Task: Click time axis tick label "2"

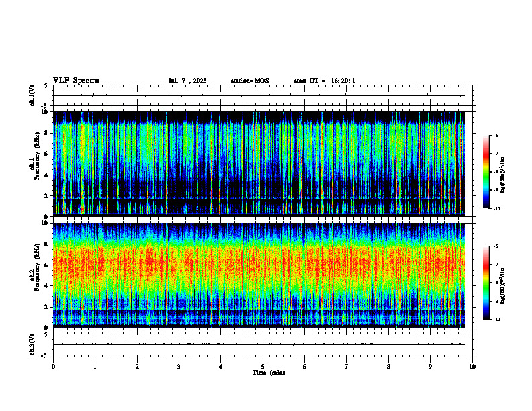Action: pyautogui.click(x=137, y=367)
